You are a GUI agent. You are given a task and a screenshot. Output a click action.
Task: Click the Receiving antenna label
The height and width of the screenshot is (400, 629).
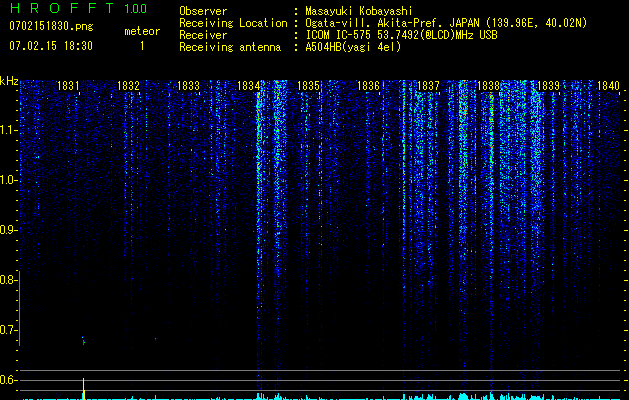click(x=230, y=47)
